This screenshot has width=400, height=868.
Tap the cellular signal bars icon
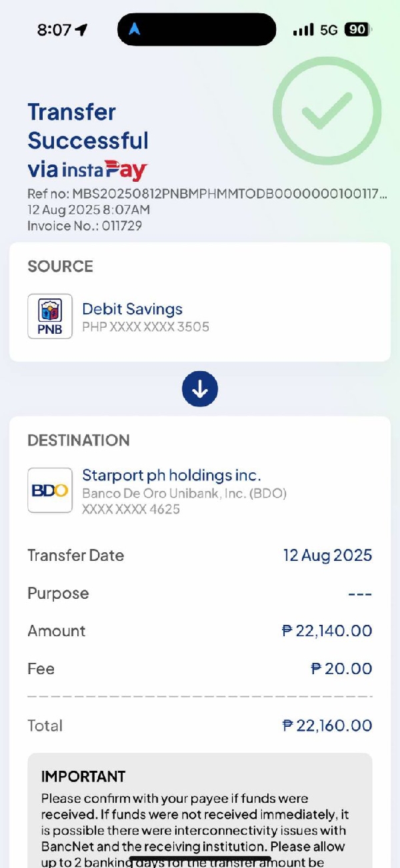pyautogui.click(x=303, y=30)
